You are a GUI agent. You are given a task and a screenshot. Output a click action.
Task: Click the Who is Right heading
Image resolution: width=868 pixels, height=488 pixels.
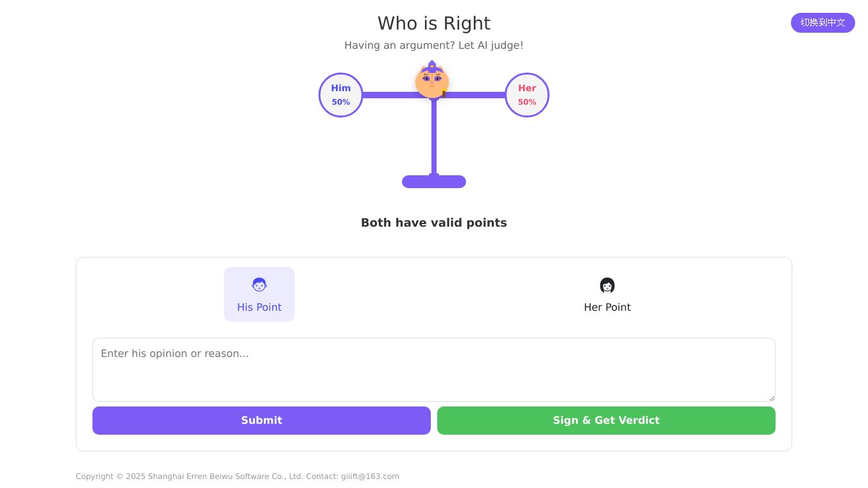point(434,23)
